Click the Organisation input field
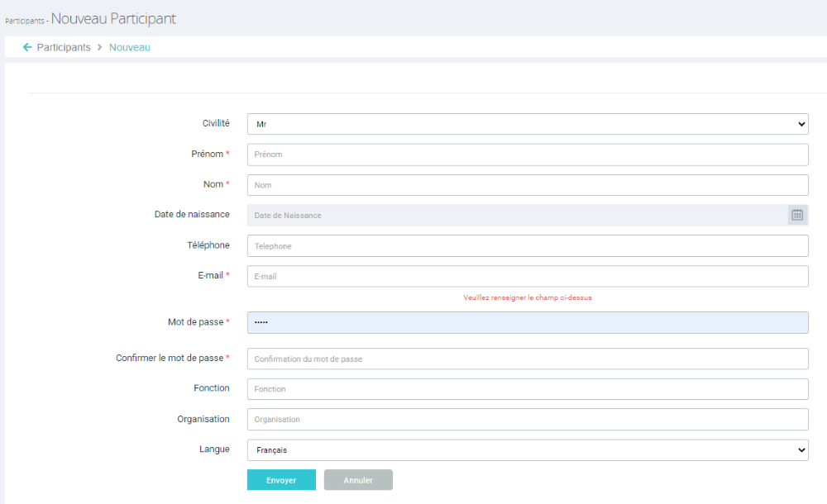This screenshot has height=504, width=827. pos(528,419)
